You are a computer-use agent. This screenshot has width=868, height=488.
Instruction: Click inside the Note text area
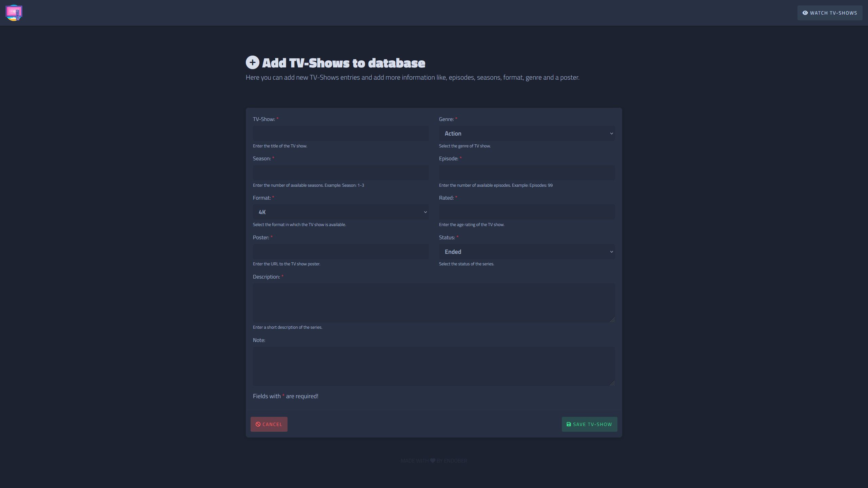click(x=433, y=366)
